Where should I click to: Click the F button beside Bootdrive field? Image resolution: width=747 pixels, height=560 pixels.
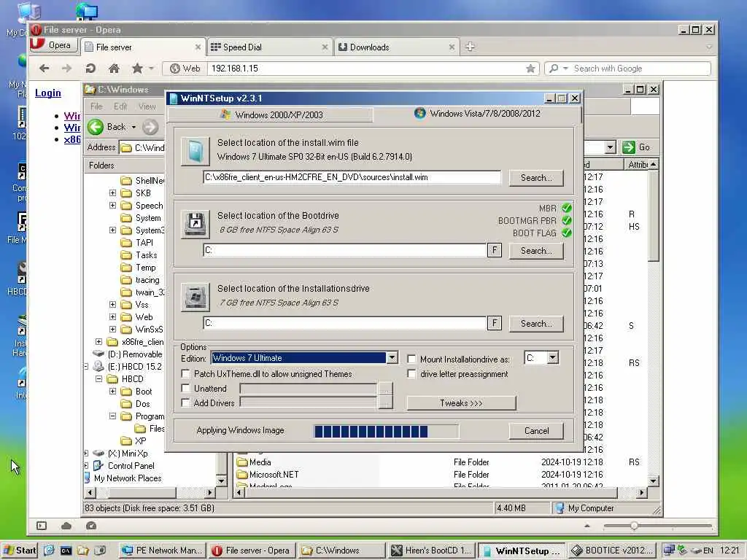coord(495,250)
